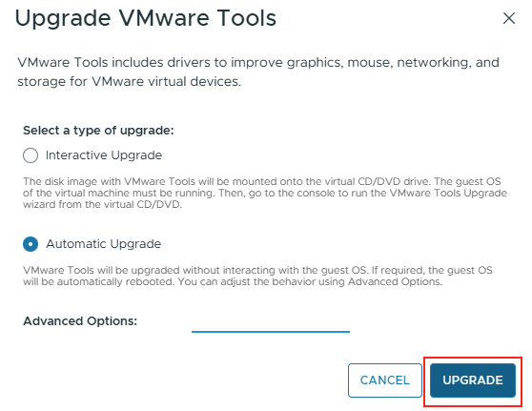
Task: Click the 'Interactive Upgrade' label text
Action: [104, 155]
